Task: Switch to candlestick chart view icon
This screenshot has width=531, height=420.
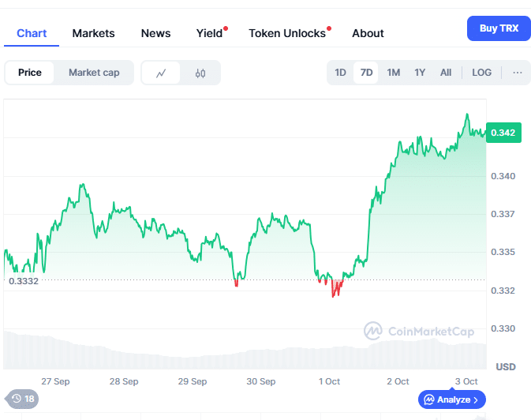Action: [200, 73]
